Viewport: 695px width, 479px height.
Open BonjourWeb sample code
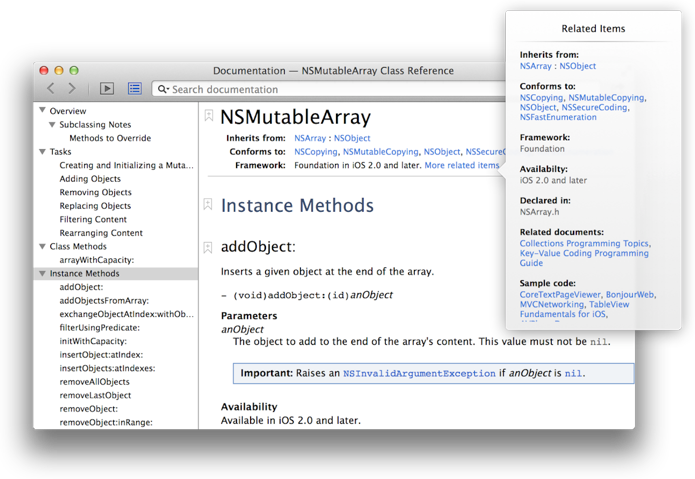tap(630, 295)
